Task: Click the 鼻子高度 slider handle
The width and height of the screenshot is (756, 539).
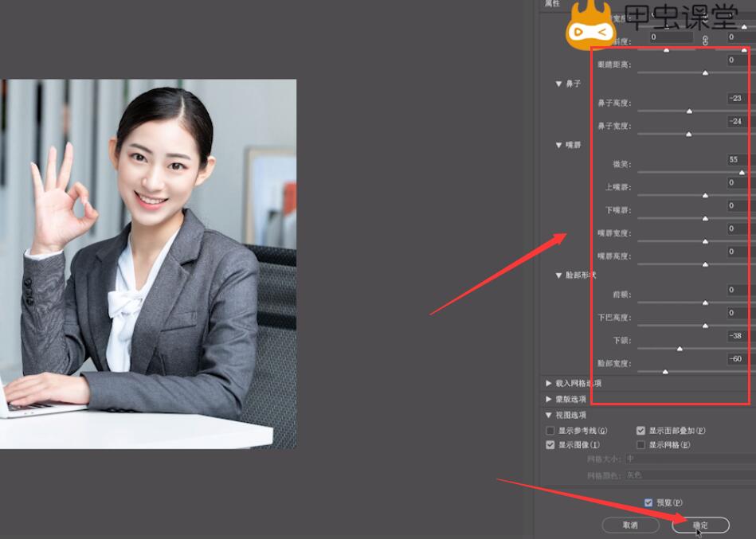Action: 689,111
